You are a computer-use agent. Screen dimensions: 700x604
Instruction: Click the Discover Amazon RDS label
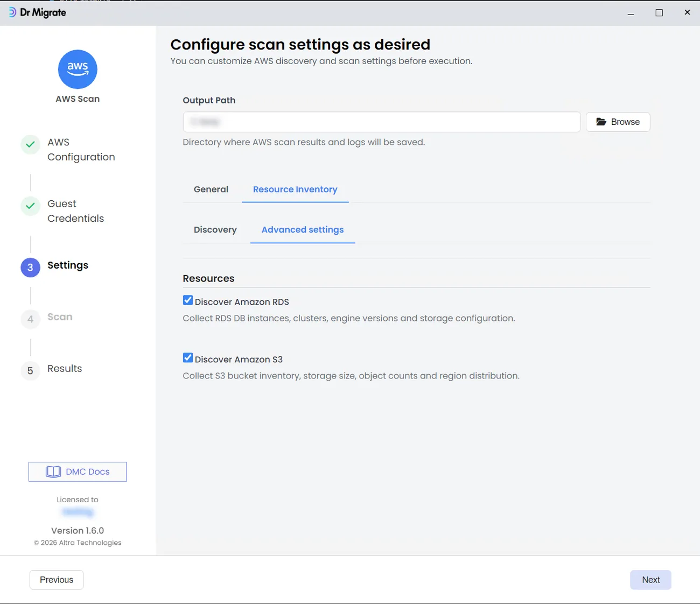click(242, 302)
